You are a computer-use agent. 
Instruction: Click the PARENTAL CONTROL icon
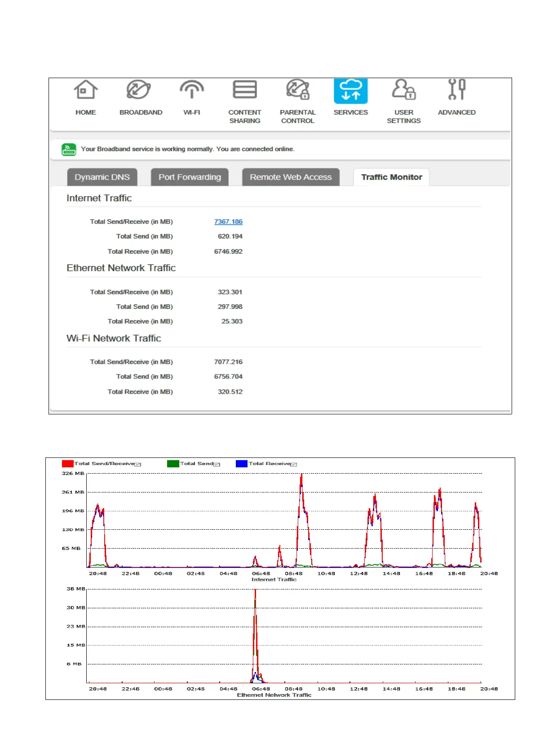[x=297, y=90]
